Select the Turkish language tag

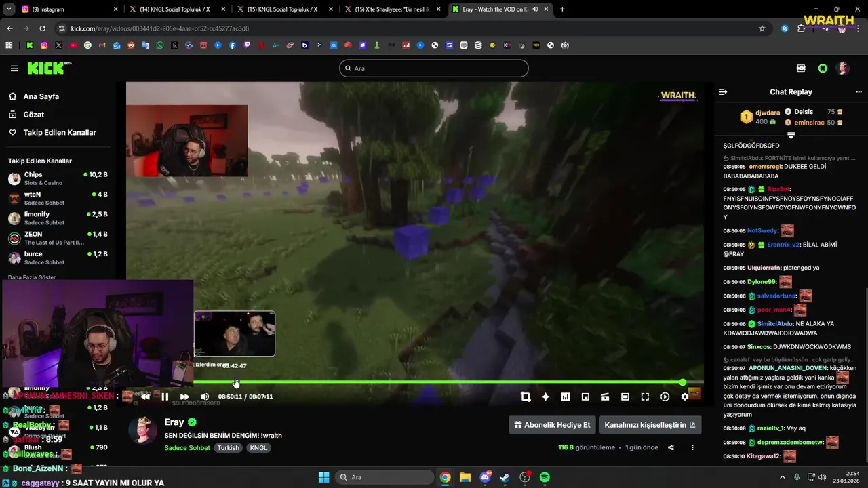pos(229,448)
